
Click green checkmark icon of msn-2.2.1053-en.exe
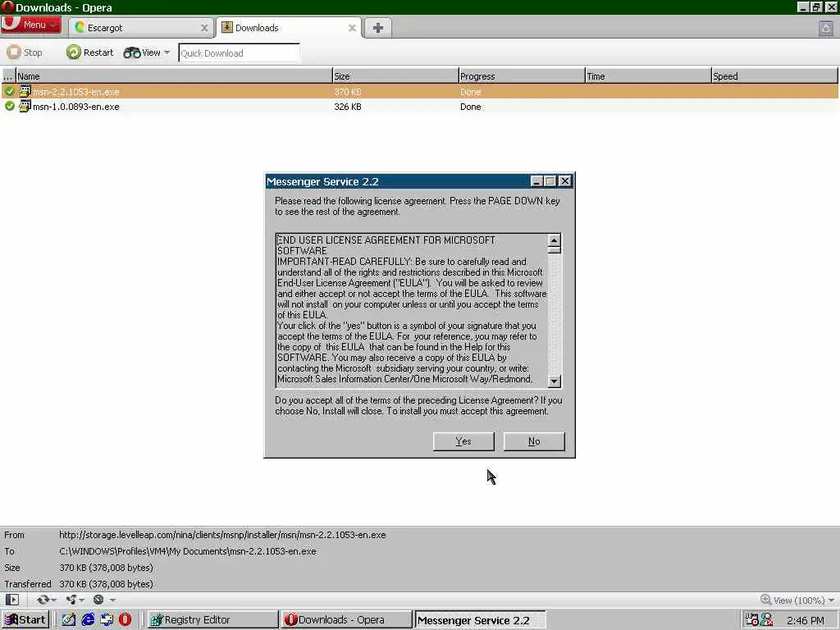pos(10,92)
